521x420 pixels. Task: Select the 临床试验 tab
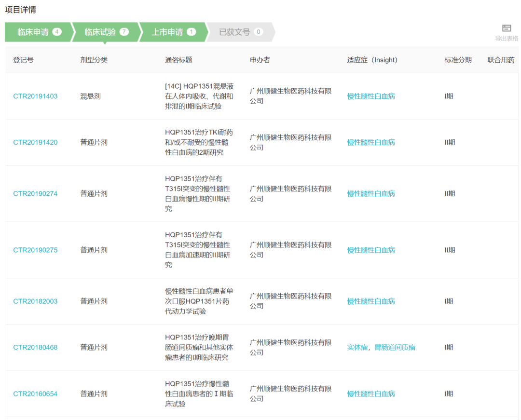tap(106, 32)
